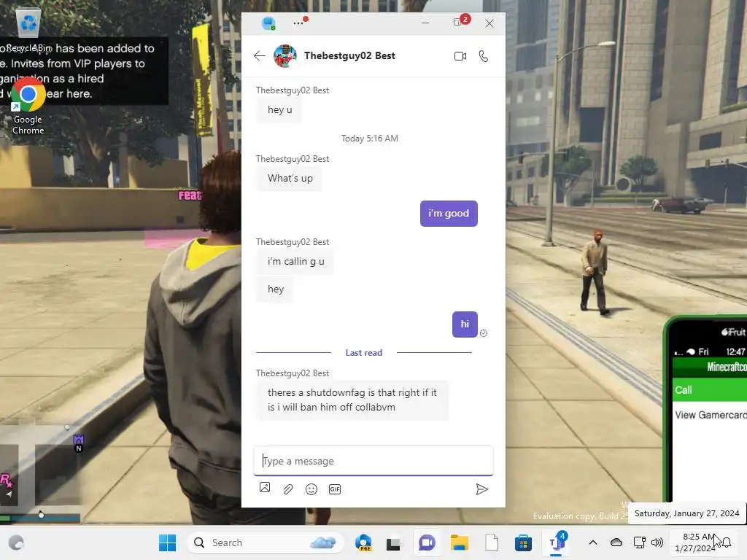This screenshot has height=560, width=747.
Task: Click the sent status checkmark beside "hi"
Action: (484, 333)
